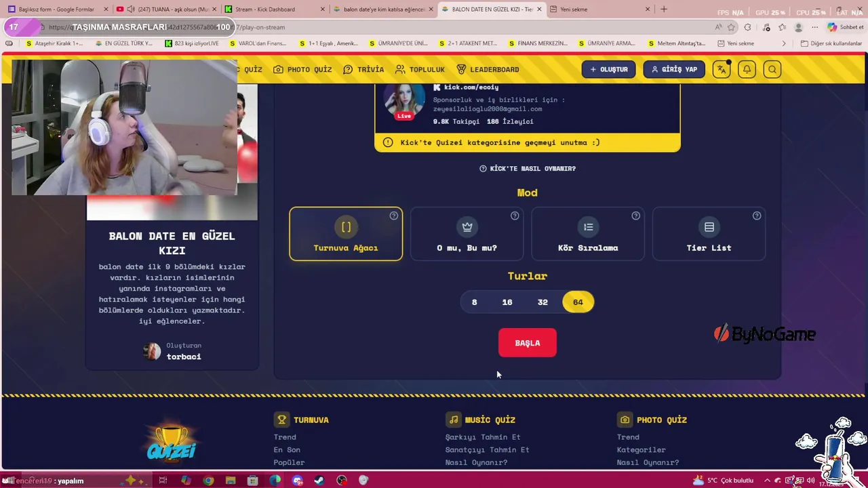Open the notifications bell icon

coord(747,69)
